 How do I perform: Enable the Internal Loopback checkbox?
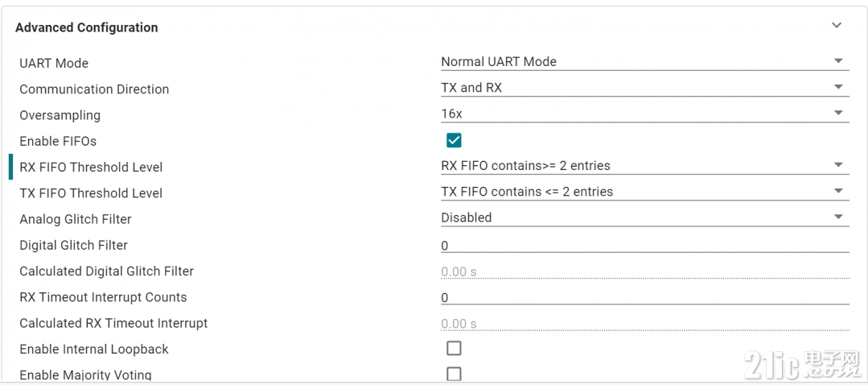pos(454,349)
